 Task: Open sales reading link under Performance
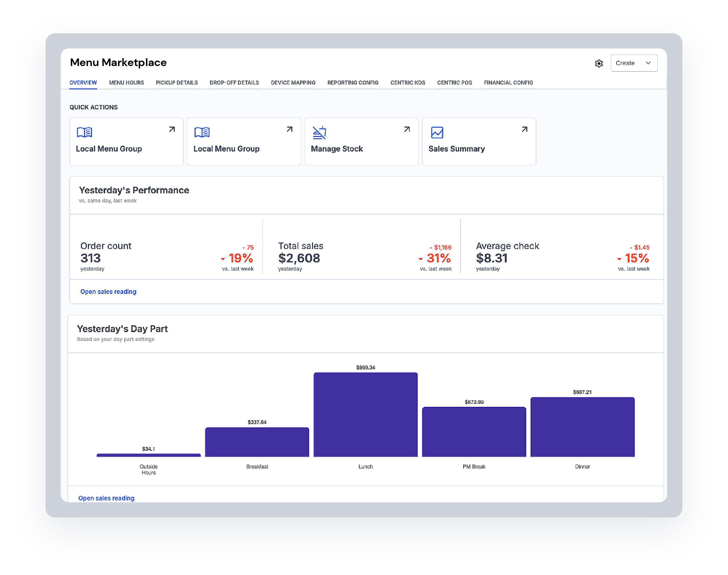[x=108, y=291]
